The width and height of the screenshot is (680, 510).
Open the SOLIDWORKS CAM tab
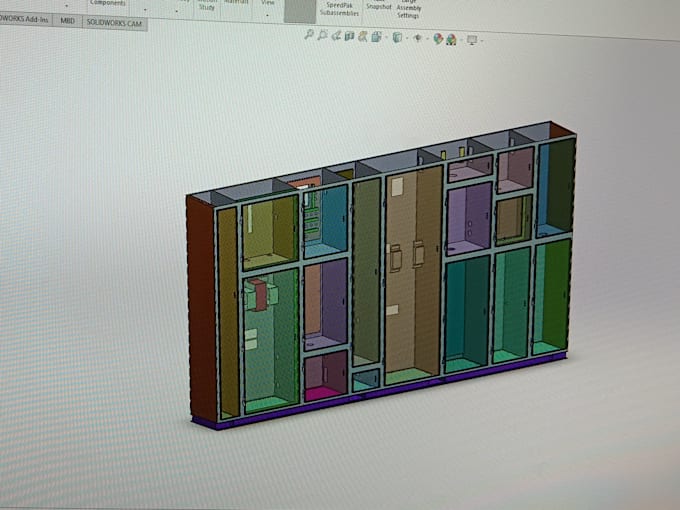(114, 23)
